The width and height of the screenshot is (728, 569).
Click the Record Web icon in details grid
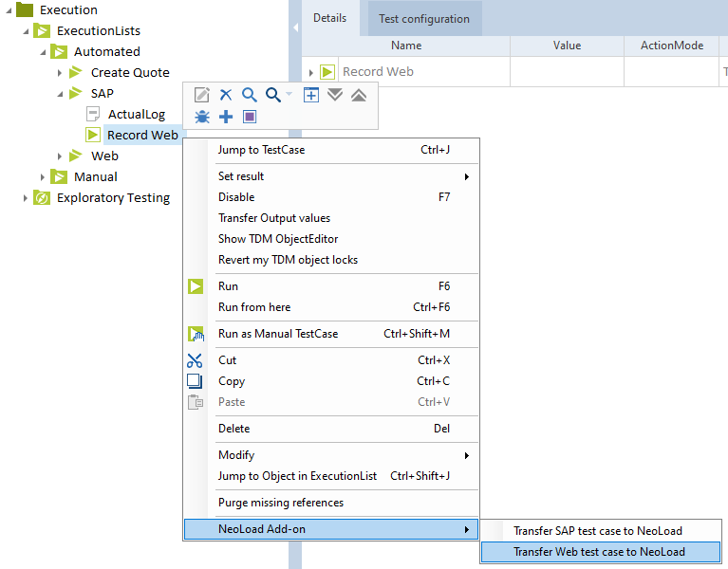coord(327,71)
